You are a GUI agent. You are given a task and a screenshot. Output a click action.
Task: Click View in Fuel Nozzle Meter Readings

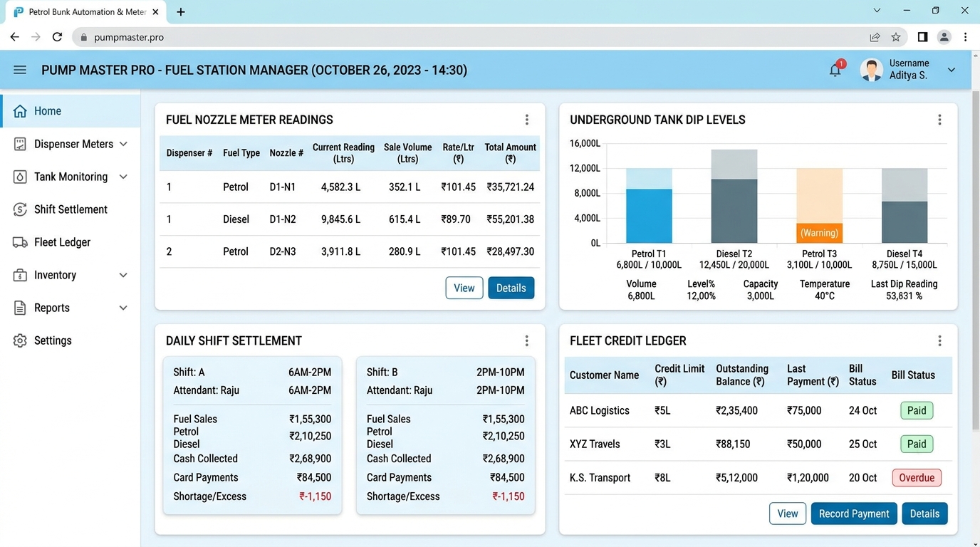pos(464,288)
